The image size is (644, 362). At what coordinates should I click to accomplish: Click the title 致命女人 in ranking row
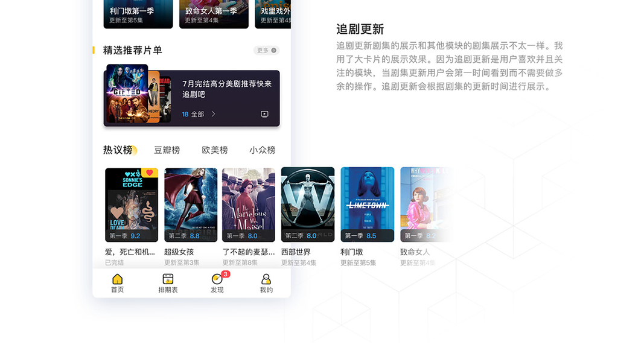pos(415,252)
